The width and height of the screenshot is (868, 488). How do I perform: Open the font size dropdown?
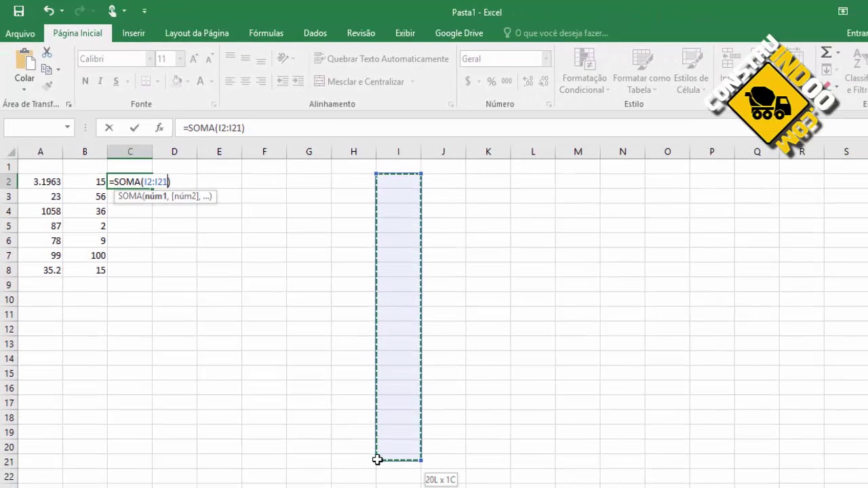point(179,59)
